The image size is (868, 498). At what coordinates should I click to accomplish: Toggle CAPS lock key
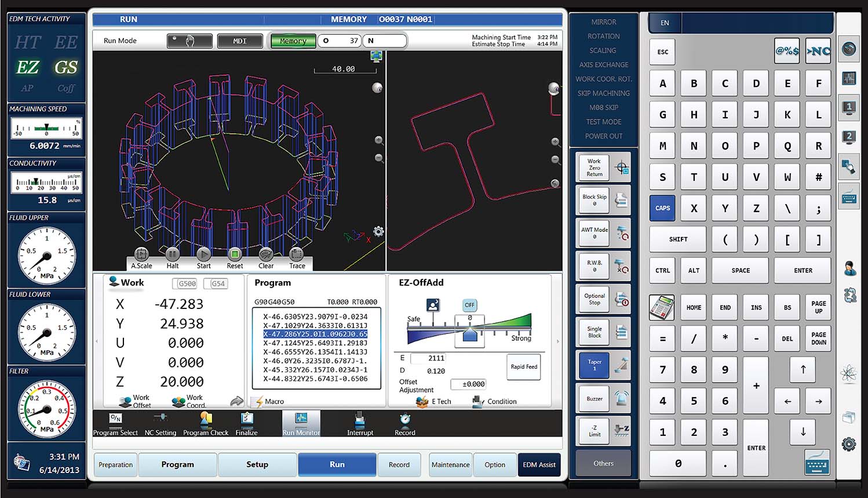[662, 208]
